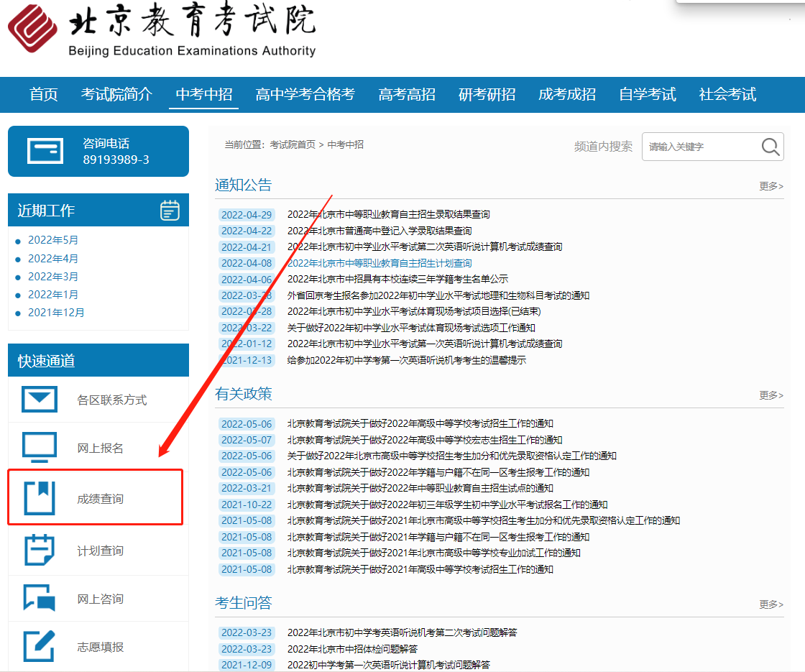Click the calendar note icon for 计划查询

click(40, 551)
